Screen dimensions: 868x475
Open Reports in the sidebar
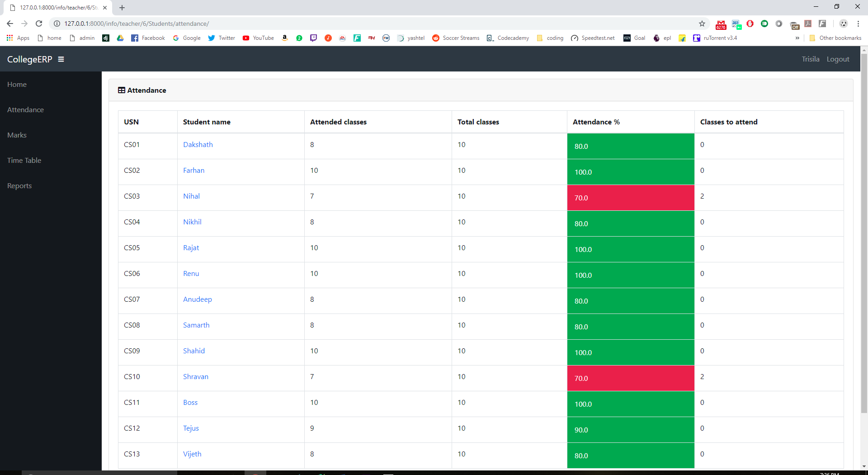click(x=19, y=186)
